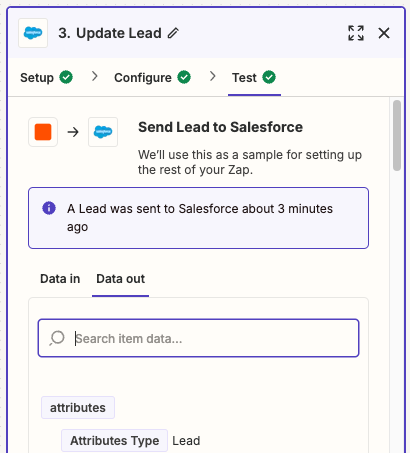Click the blue info icon in the notice

(x=49, y=208)
